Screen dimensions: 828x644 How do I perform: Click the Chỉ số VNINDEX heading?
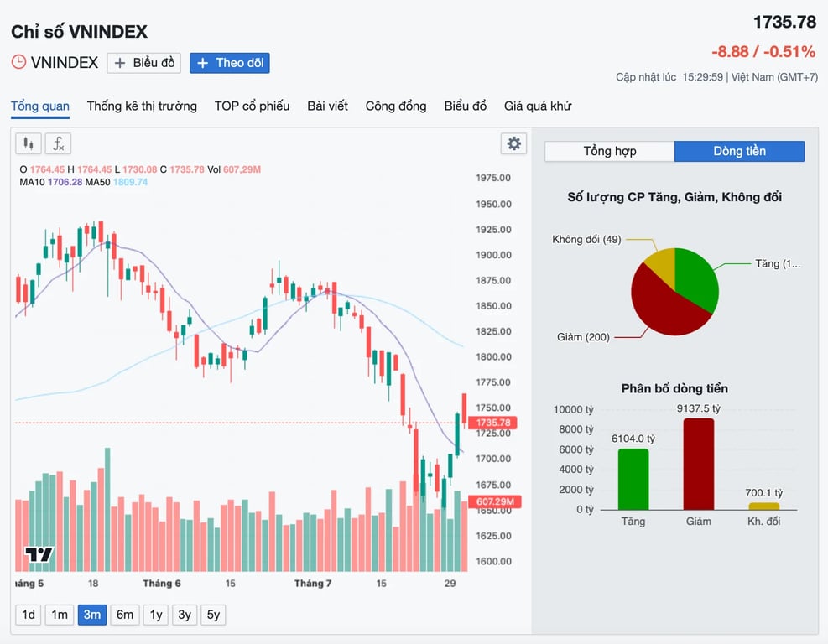79,32
